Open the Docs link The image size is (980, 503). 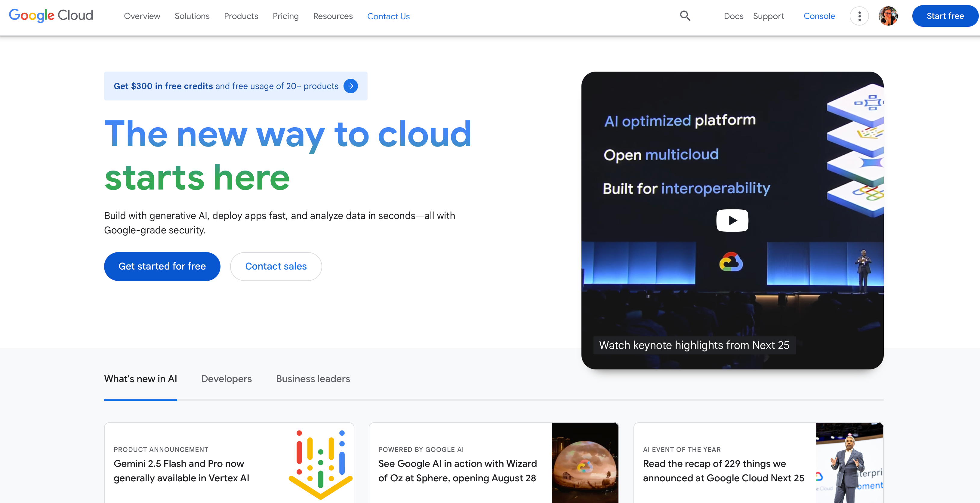tap(733, 16)
